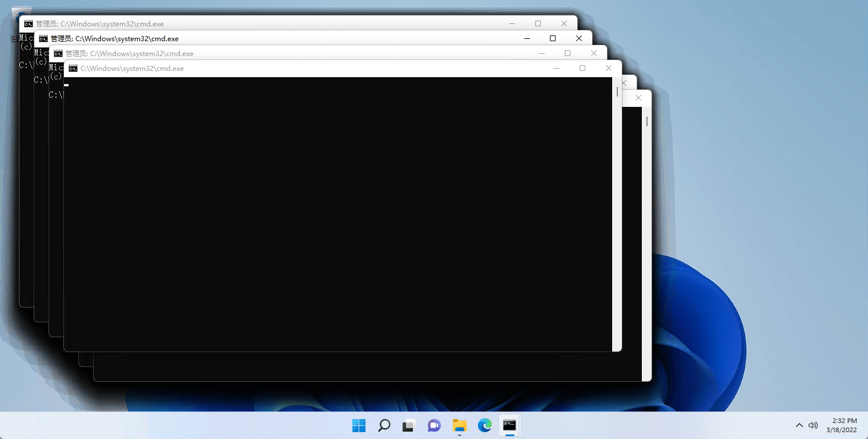Click cmd icon in the frontmost window title bar
This screenshot has width=868, height=439.
coord(73,69)
